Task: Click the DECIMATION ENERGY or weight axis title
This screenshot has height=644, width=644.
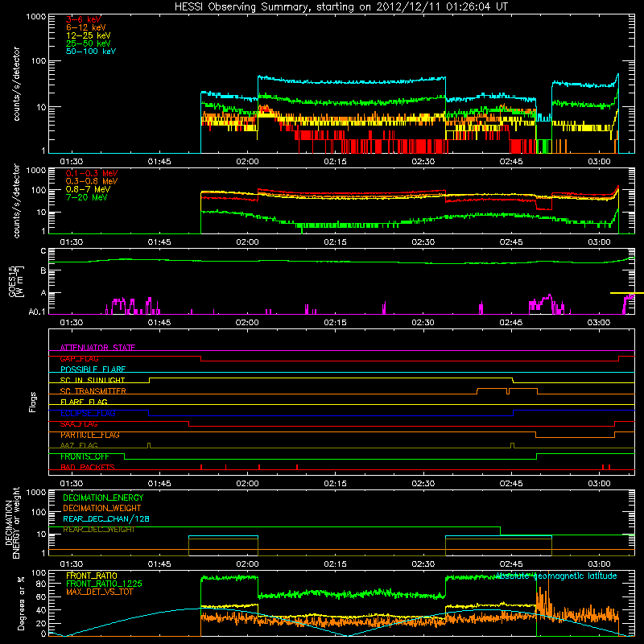Action: coord(12,522)
